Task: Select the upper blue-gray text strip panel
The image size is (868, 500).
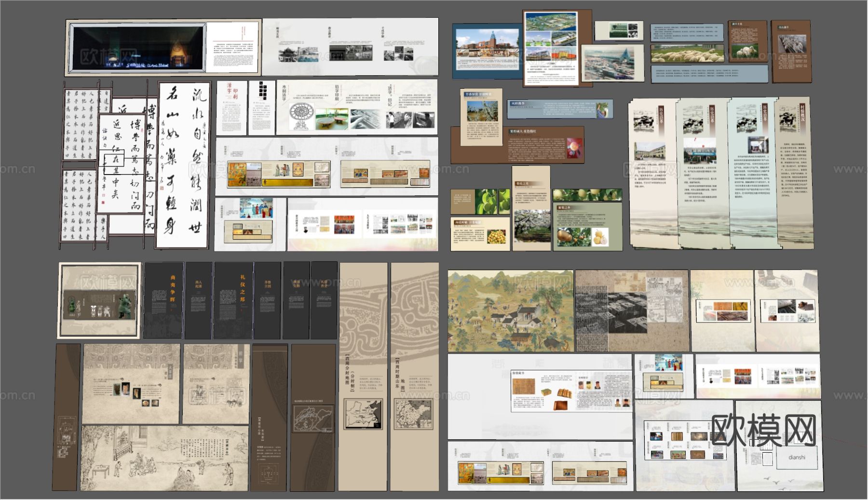Action: click(687, 33)
